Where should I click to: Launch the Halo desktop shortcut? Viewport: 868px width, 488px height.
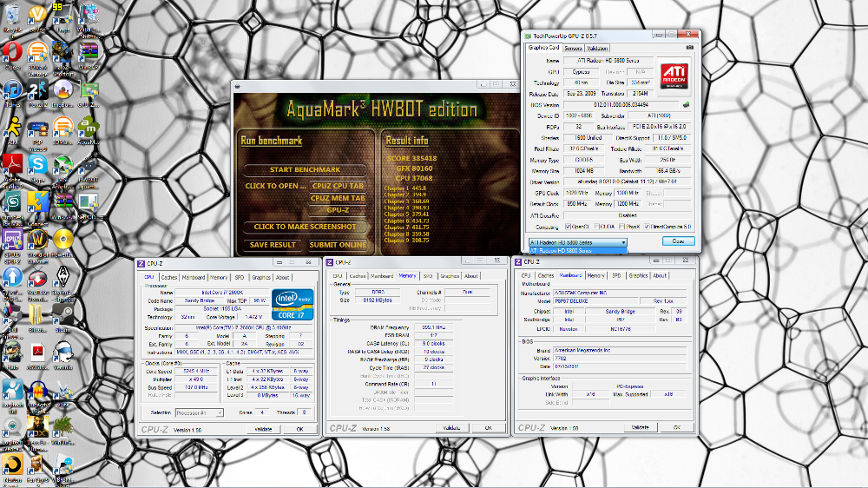click(x=12, y=354)
